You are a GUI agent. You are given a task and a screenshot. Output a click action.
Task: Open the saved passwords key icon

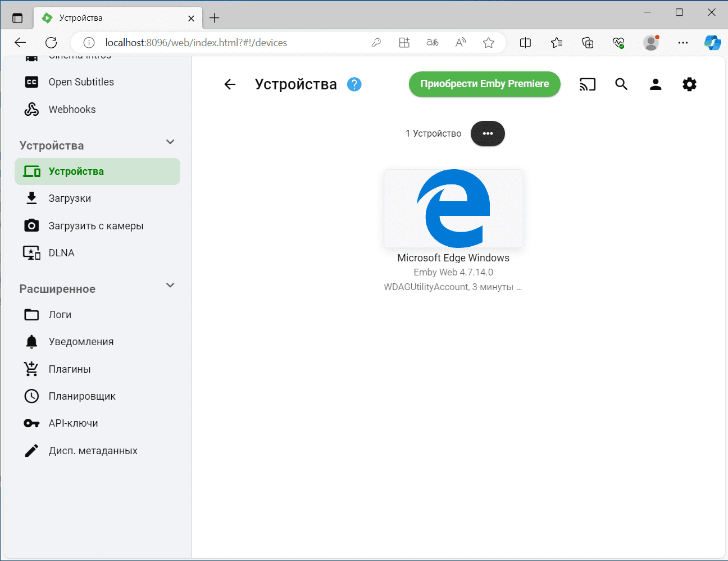[376, 43]
